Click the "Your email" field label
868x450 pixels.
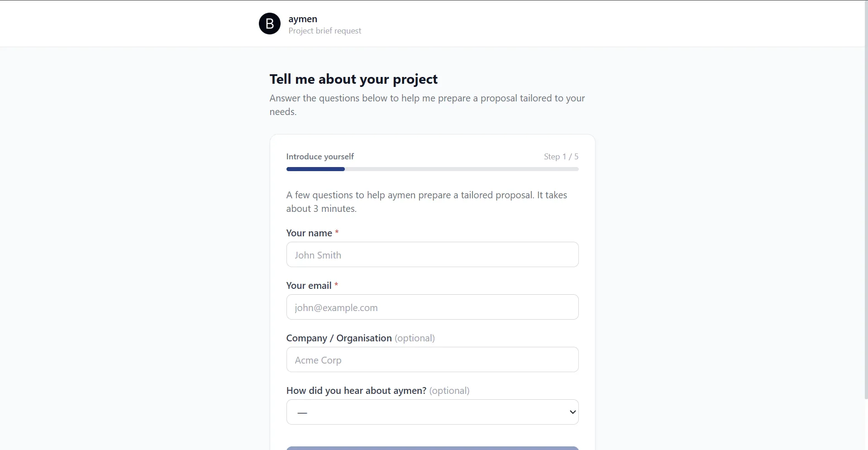click(x=309, y=286)
